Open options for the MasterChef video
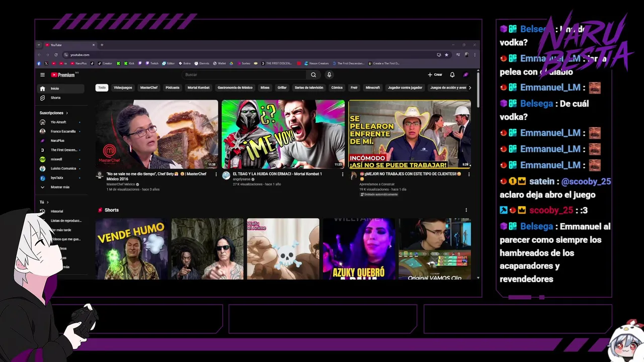Image resolution: width=644 pixels, height=362 pixels. click(x=216, y=174)
